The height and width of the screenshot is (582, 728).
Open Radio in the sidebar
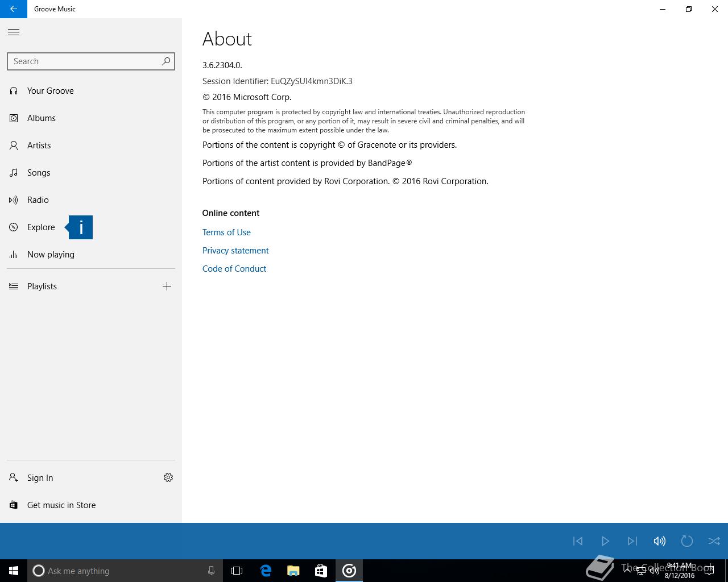(x=91, y=200)
